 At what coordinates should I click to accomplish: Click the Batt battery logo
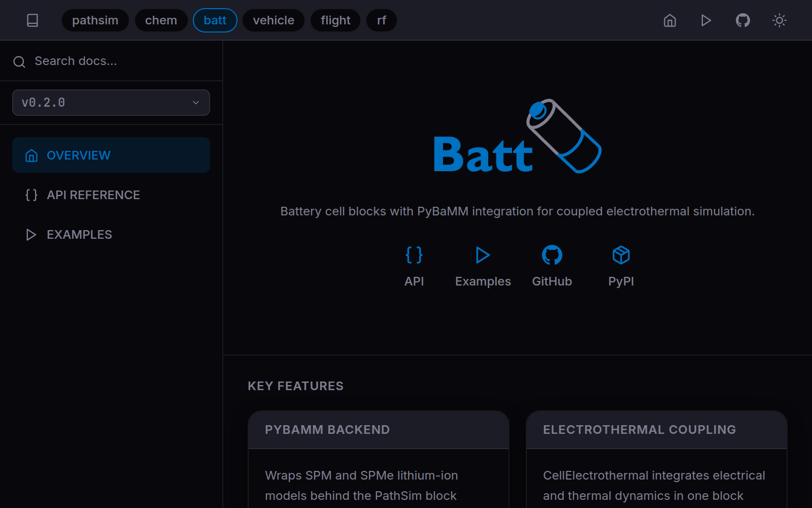tap(518, 136)
